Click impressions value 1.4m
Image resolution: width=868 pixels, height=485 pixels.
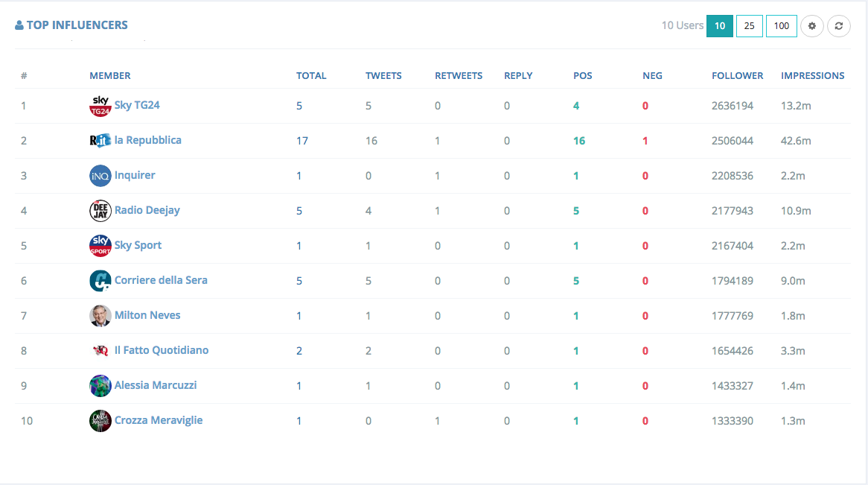tap(793, 386)
